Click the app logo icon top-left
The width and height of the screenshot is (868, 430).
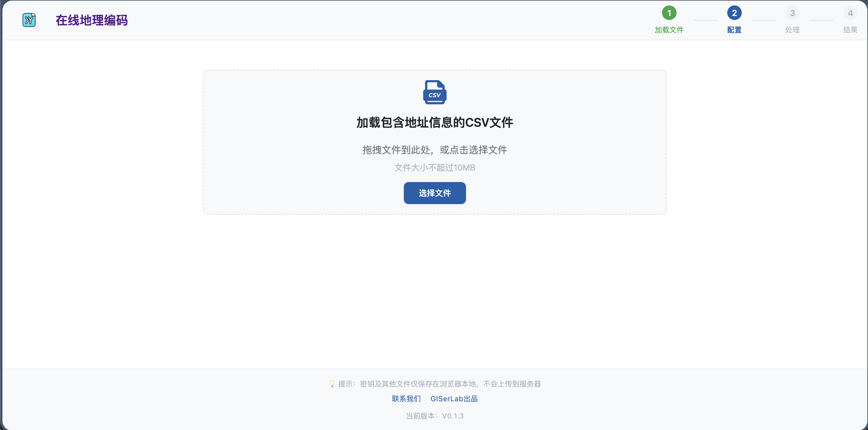point(29,20)
